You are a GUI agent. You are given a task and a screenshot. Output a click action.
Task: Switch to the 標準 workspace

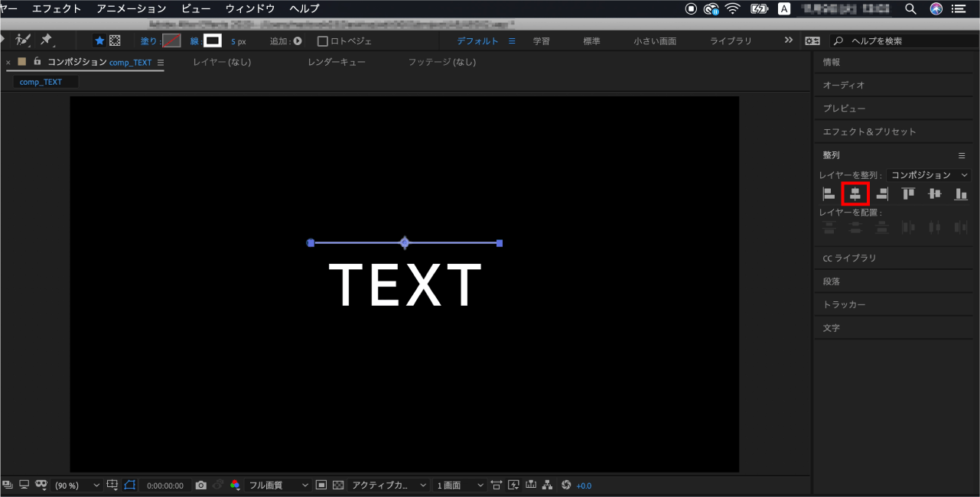(591, 41)
